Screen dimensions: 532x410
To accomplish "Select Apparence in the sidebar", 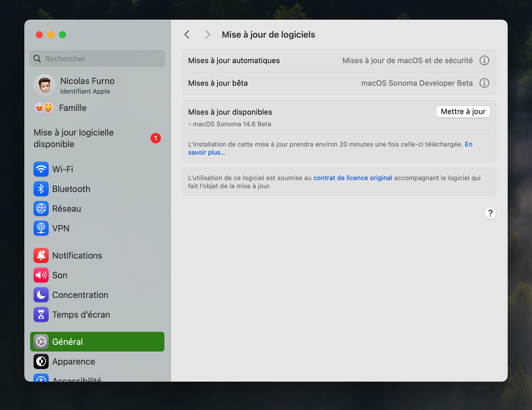I will (97, 361).
